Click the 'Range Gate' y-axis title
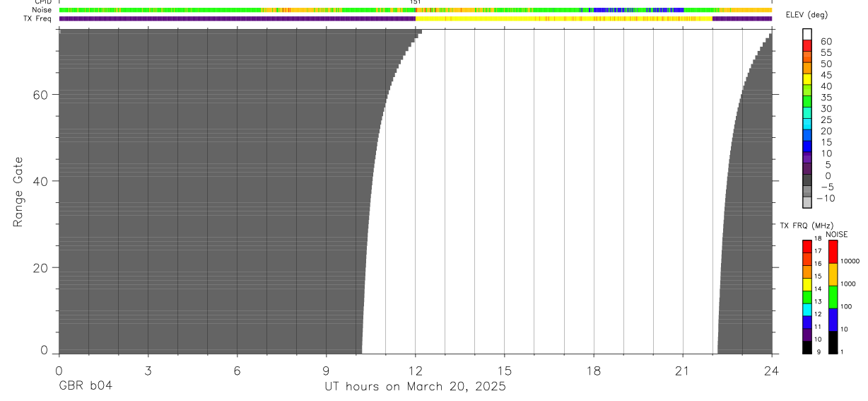 click(18, 192)
